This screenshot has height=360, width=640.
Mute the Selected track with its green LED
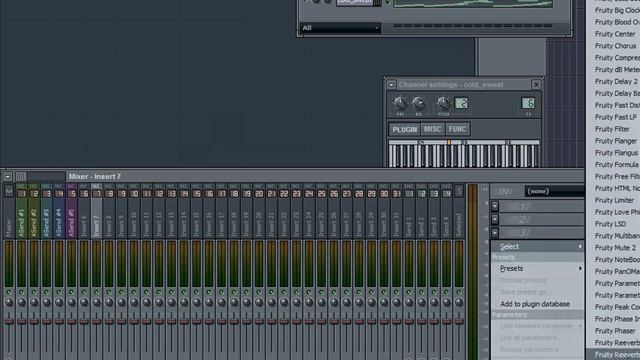point(459,292)
